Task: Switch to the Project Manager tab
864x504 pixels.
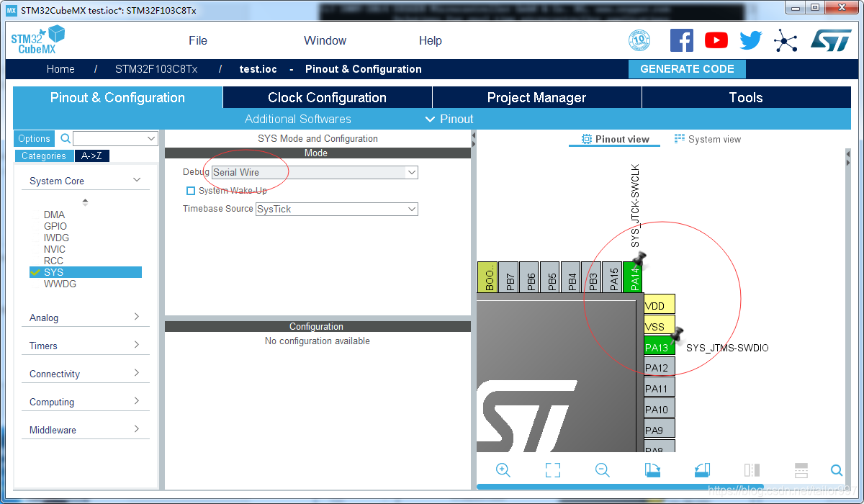Action: [x=537, y=97]
